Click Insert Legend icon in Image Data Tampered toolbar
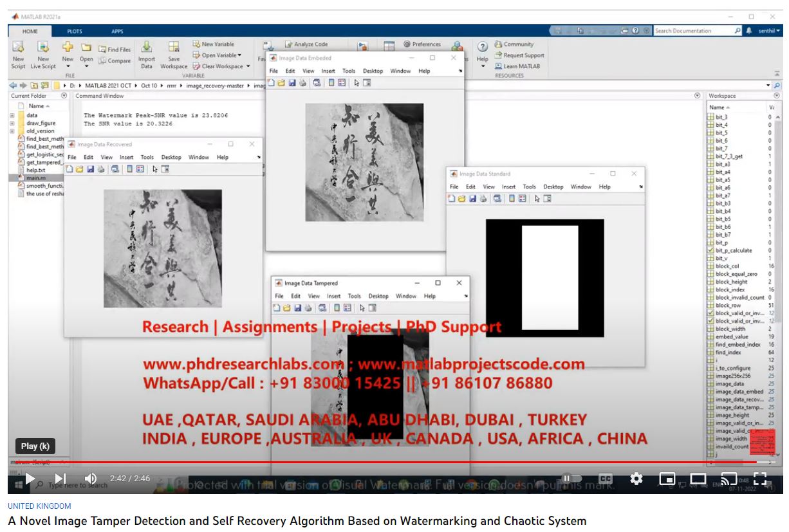 point(347,307)
